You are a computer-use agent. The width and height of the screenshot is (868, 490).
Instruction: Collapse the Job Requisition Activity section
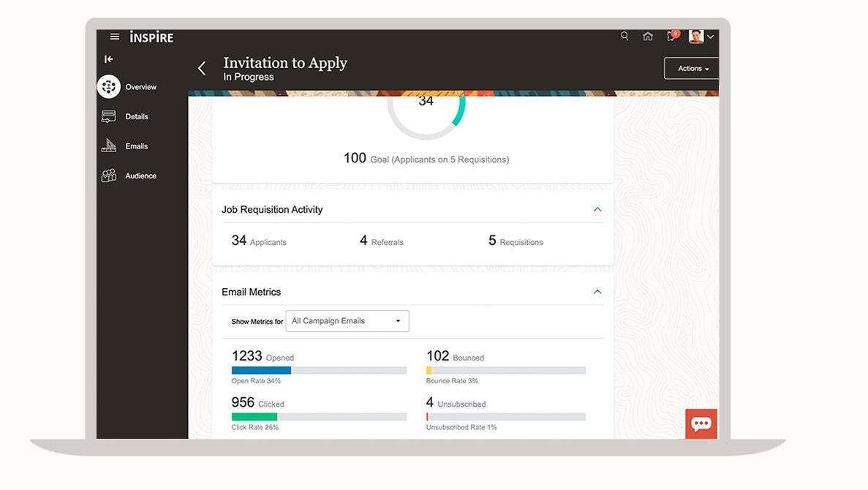click(x=597, y=210)
